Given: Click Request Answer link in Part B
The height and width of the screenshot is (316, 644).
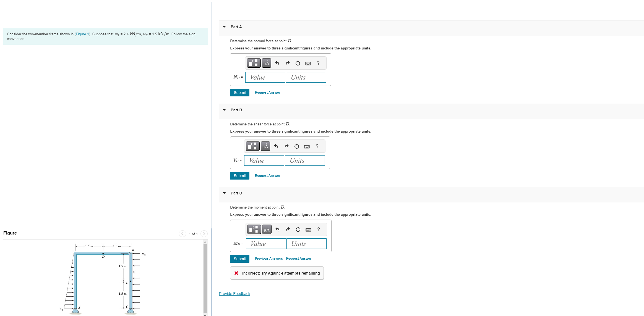Looking at the screenshot, I should pos(267,176).
